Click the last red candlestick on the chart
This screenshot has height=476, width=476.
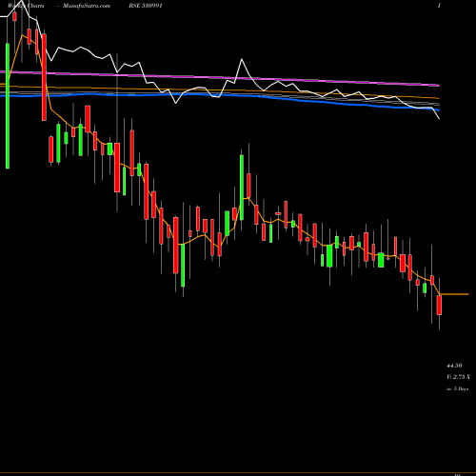click(x=439, y=305)
